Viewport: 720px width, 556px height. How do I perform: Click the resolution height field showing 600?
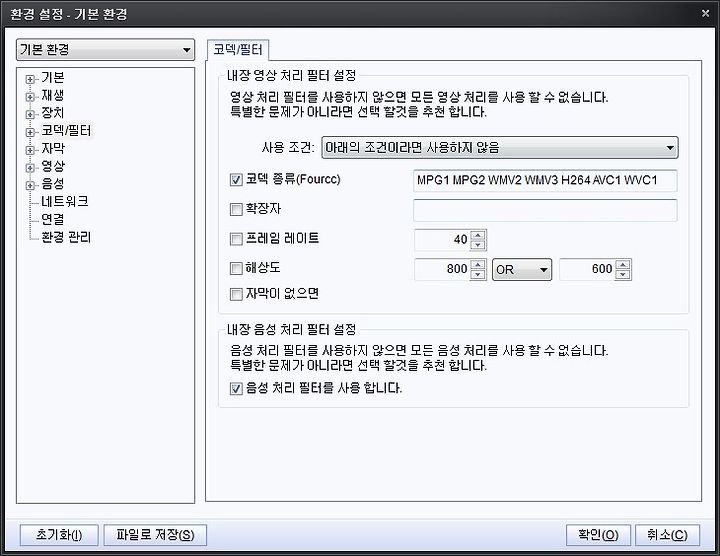point(587,269)
